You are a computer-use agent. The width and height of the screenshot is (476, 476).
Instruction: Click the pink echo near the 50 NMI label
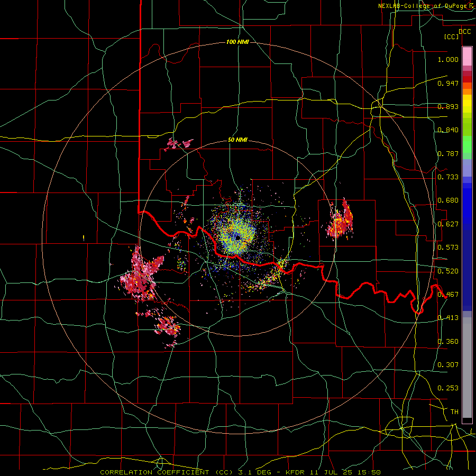point(179,143)
